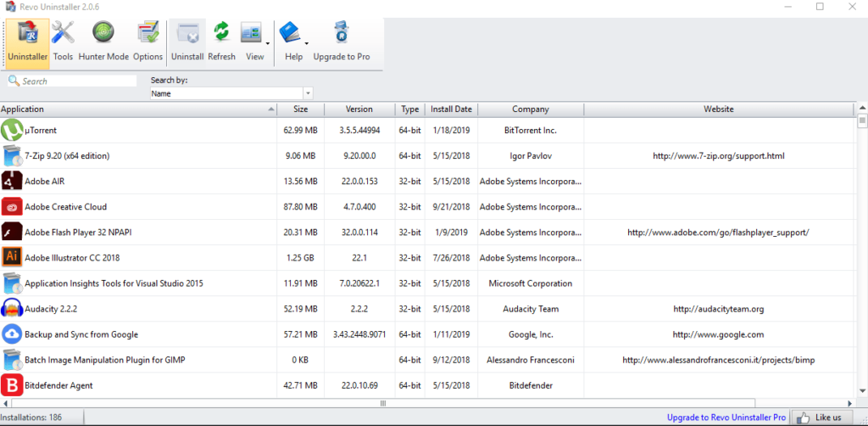Click the Adobe AIR icon
The width and height of the screenshot is (868, 426).
(x=12, y=181)
